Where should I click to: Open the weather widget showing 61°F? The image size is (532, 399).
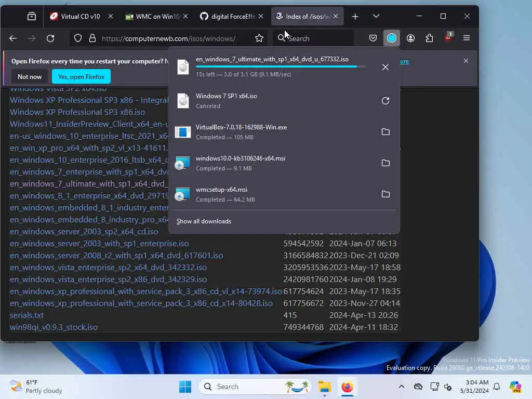click(36, 387)
